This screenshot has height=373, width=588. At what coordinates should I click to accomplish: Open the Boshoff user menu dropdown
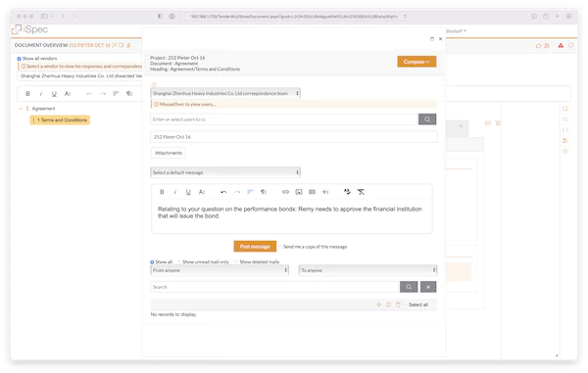tap(457, 31)
